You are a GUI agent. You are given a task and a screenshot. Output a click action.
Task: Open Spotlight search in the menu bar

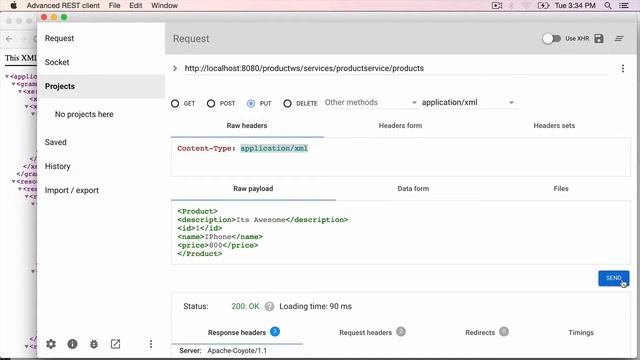coord(608,5)
